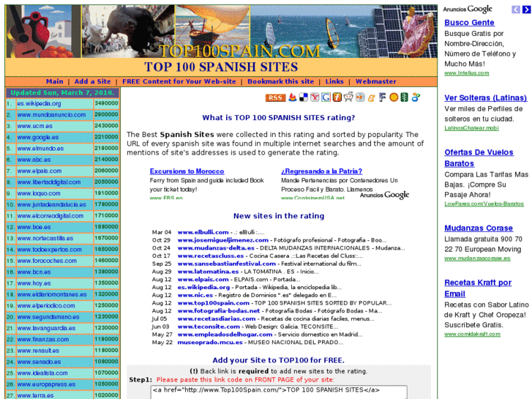
Task: Open www.empleadosdelhogar.com link
Action: (x=225, y=335)
